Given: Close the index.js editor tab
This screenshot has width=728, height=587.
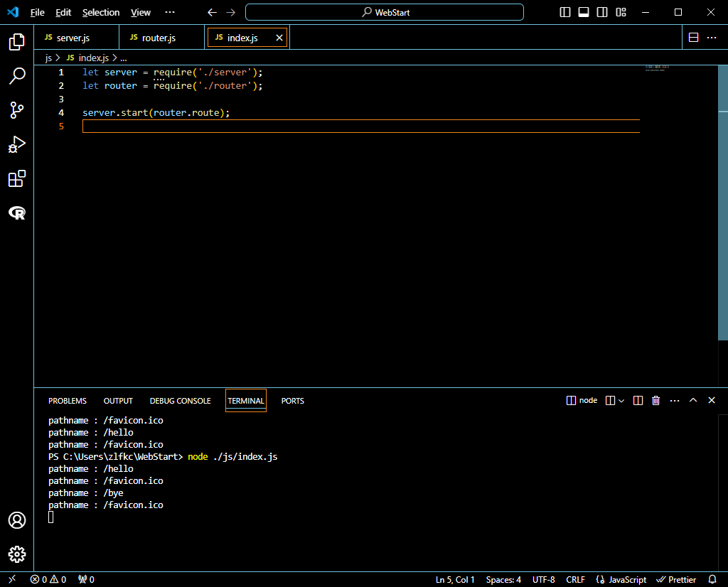Looking at the screenshot, I should click(x=279, y=38).
